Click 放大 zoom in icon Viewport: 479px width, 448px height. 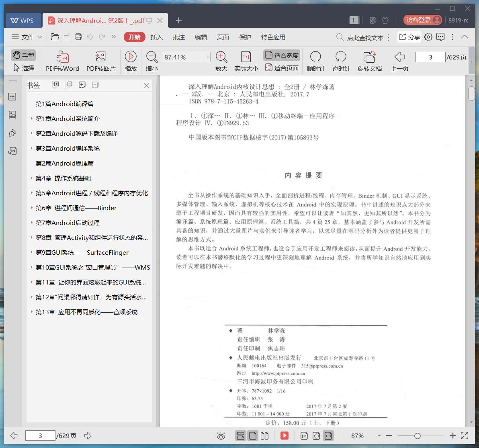[221, 61]
